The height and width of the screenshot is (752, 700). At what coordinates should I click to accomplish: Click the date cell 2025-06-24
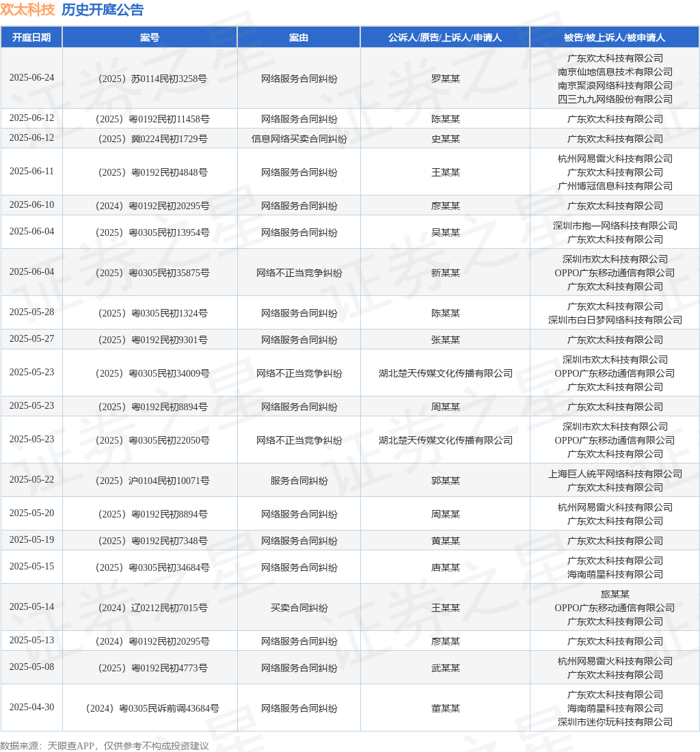tap(31, 78)
